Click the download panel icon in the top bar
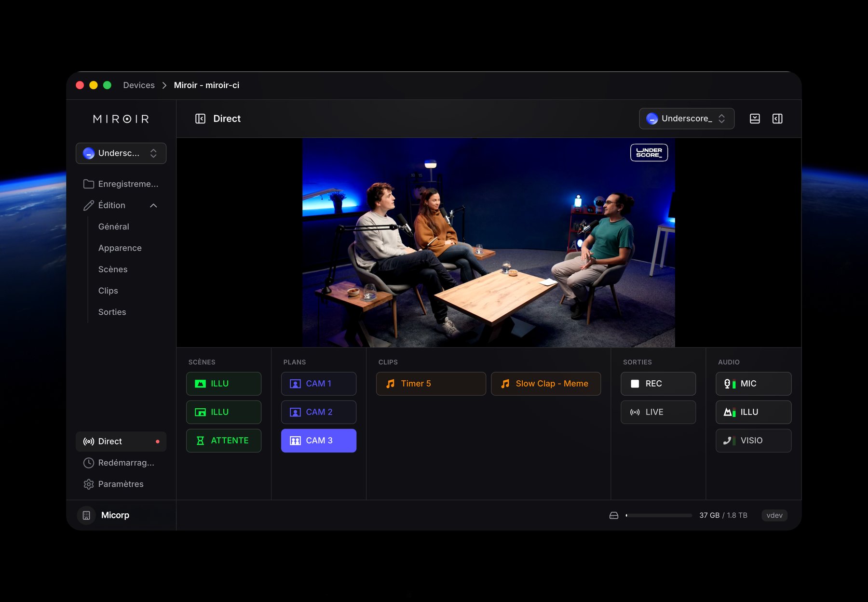The width and height of the screenshot is (868, 602). 755,119
